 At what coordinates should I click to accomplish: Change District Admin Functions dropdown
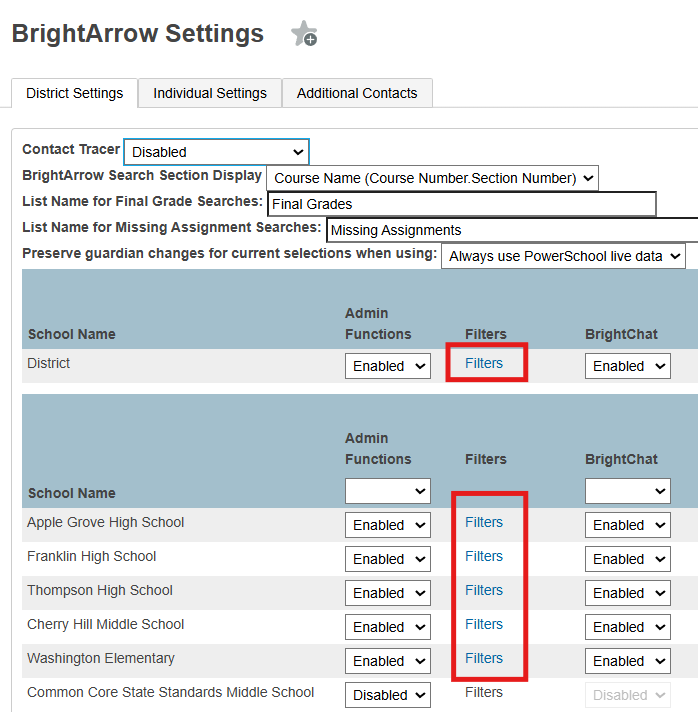(x=388, y=366)
